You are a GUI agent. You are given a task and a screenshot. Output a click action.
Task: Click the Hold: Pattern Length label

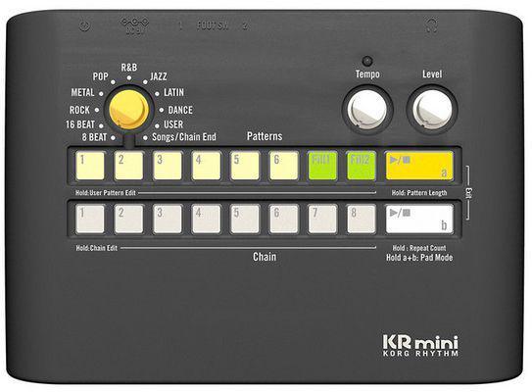tap(419, 193)
